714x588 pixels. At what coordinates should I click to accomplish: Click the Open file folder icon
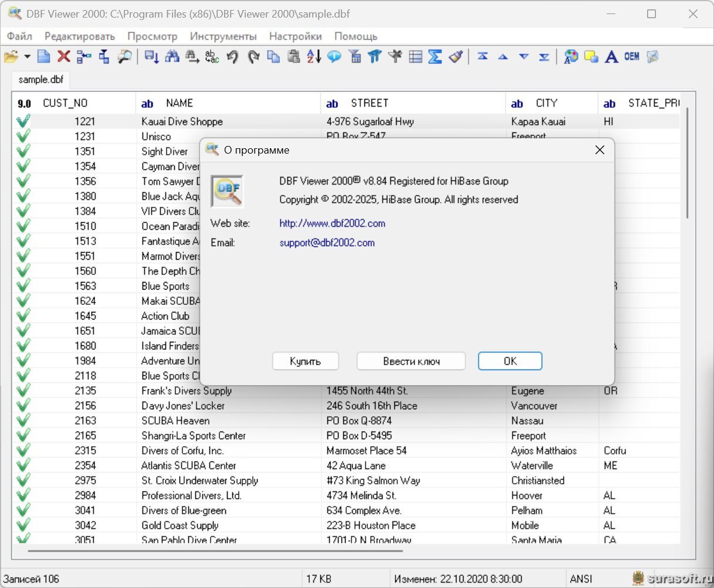click(11, 56)
